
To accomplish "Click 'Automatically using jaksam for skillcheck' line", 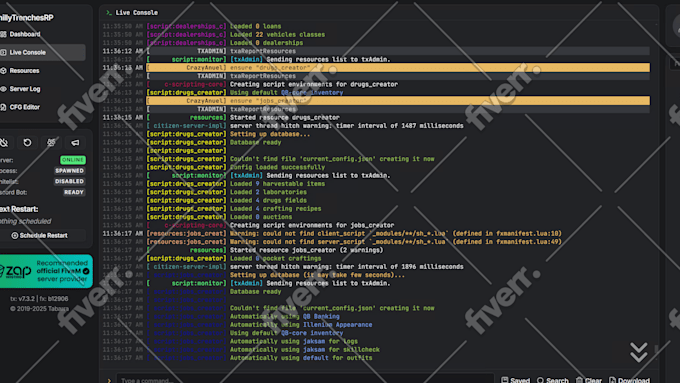I will [304, 350].
